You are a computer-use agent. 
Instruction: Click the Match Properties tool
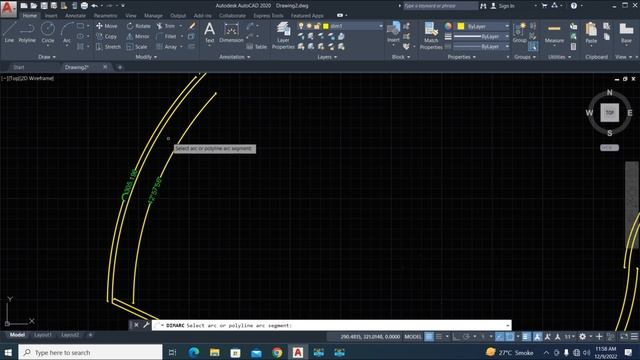[x=431, y=36]
